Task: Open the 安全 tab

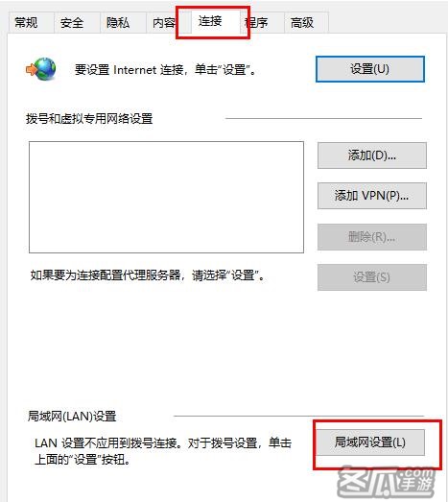Action: (72, 23)
